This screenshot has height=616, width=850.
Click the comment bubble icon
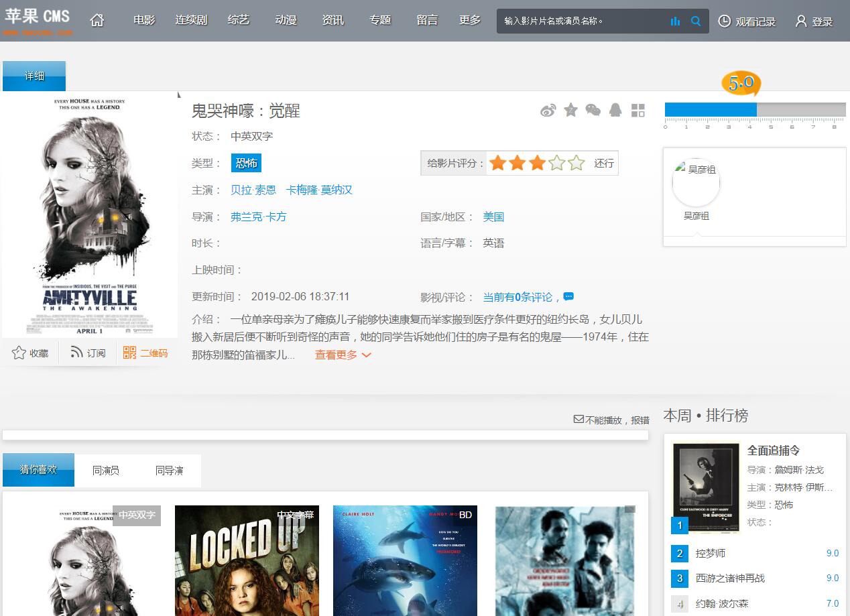(x=568, y=297)
